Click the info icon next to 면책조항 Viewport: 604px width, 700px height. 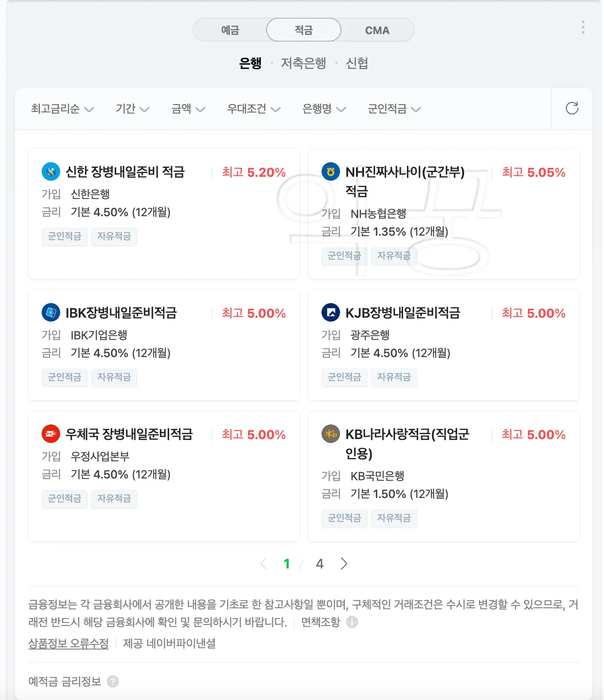[352, 623]
